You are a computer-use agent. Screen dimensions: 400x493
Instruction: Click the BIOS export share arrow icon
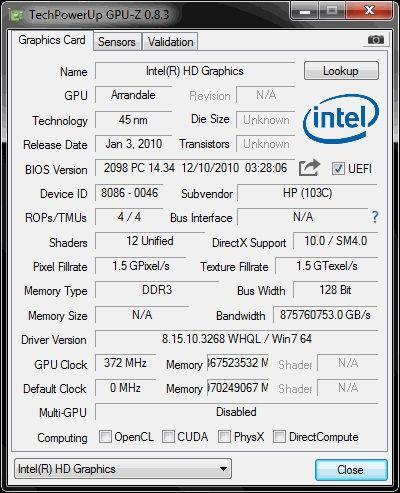[309, 168]
